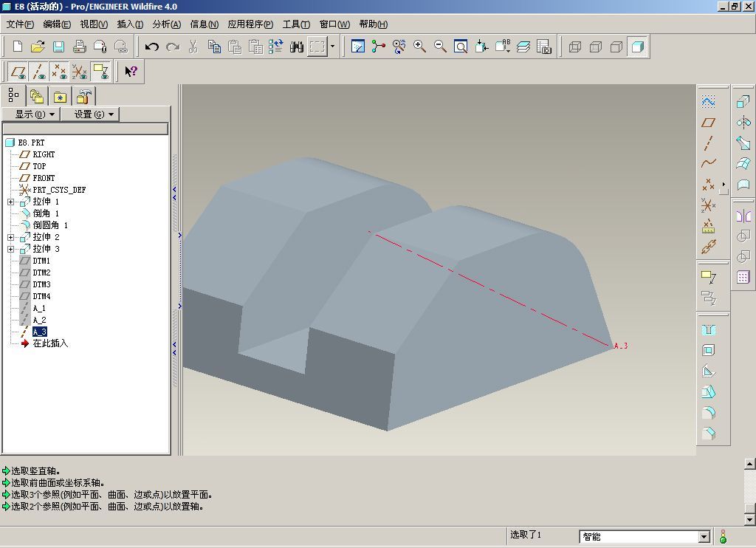Screen dimensions: 756x548
Task: Open the 分析(A) menu
Action: [x=167, y=24]
